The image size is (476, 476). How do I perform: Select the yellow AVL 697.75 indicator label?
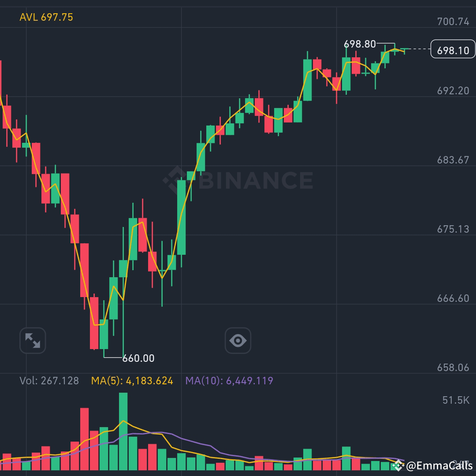(46, 18)
